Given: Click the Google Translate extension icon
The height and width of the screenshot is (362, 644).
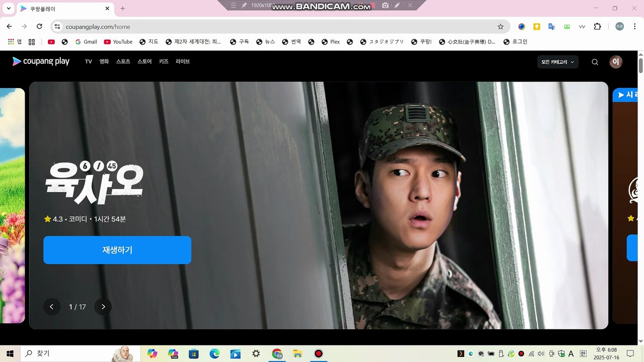Looking at the screenshot, I should click(552, 27).
